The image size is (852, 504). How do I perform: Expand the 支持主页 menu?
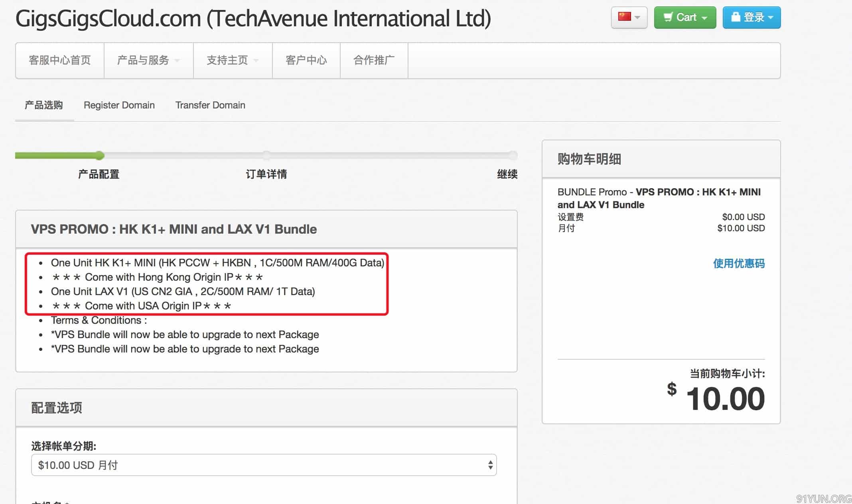pos(233,60)
